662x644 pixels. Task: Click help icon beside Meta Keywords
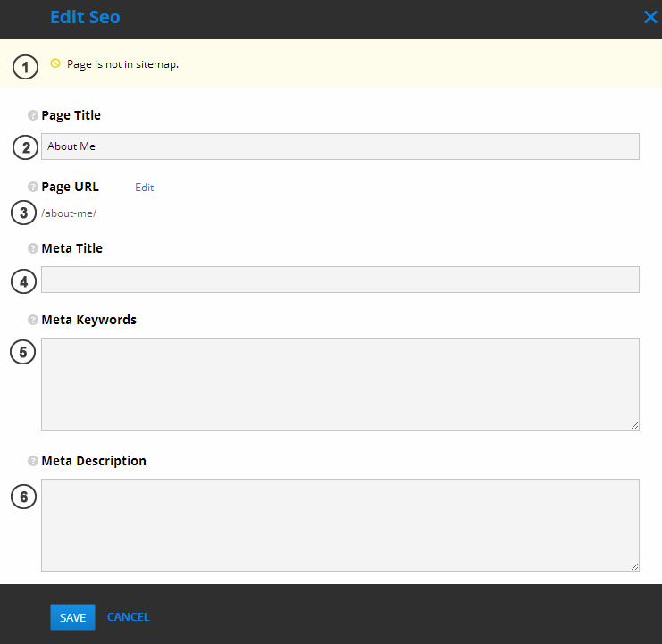click(x=33, y=320)
